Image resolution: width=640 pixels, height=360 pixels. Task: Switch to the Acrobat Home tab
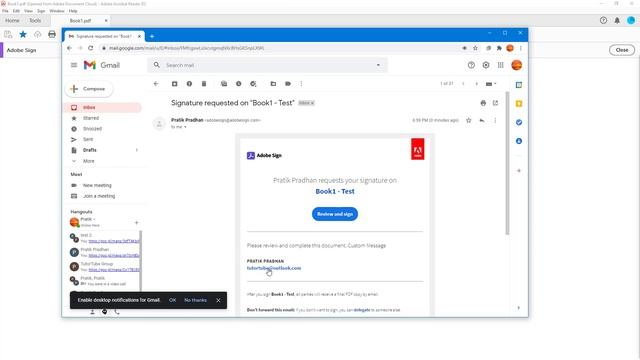point(12,20)
